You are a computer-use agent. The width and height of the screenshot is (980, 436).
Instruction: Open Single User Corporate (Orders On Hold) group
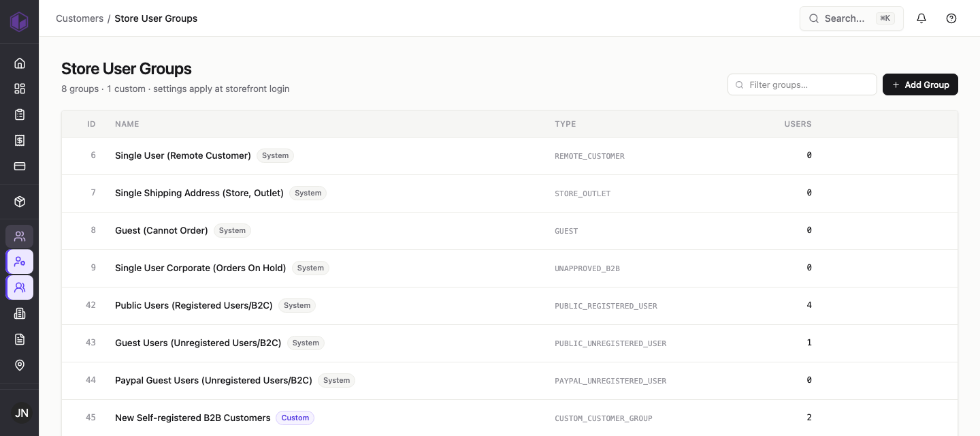point(200,268)
